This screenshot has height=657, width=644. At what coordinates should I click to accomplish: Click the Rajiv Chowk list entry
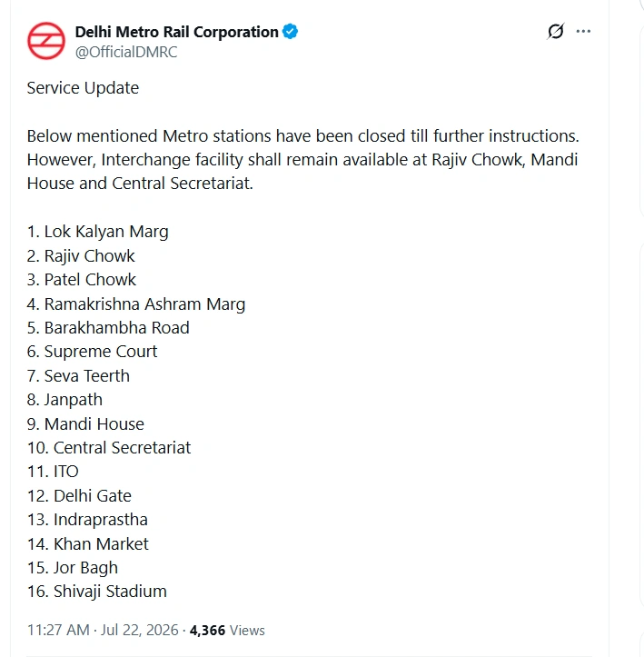pyautogui.click(x=81, y=256)
